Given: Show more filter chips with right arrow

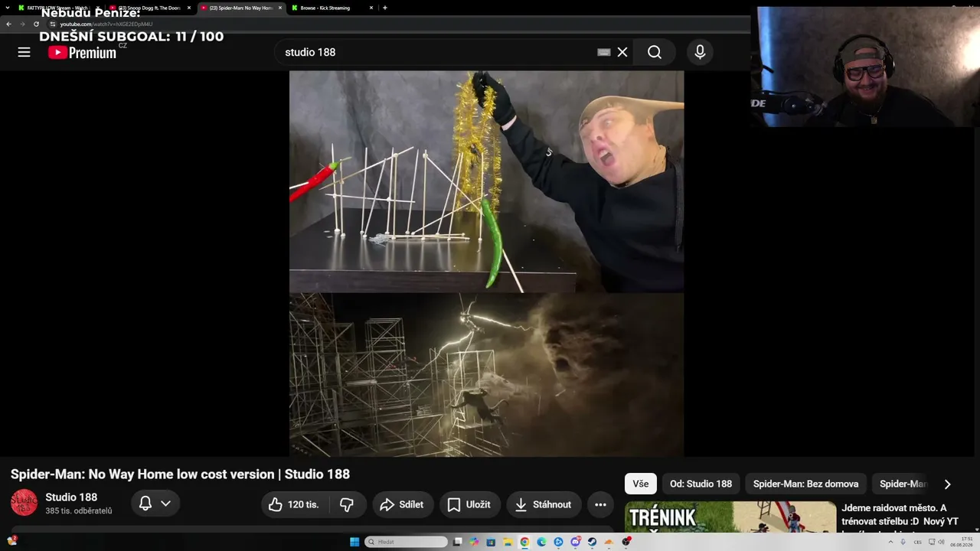Looking at the screenshot, I should coord(947,484).
